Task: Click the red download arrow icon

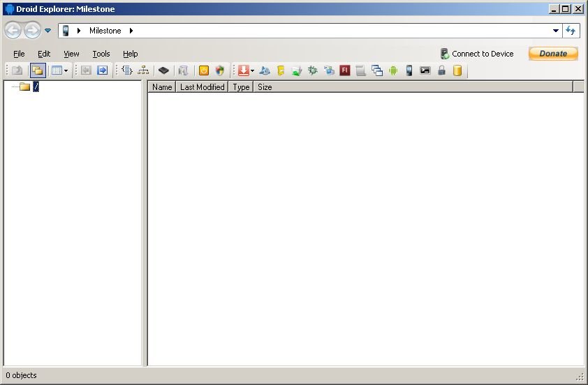Action: click(x=244, y=70)
